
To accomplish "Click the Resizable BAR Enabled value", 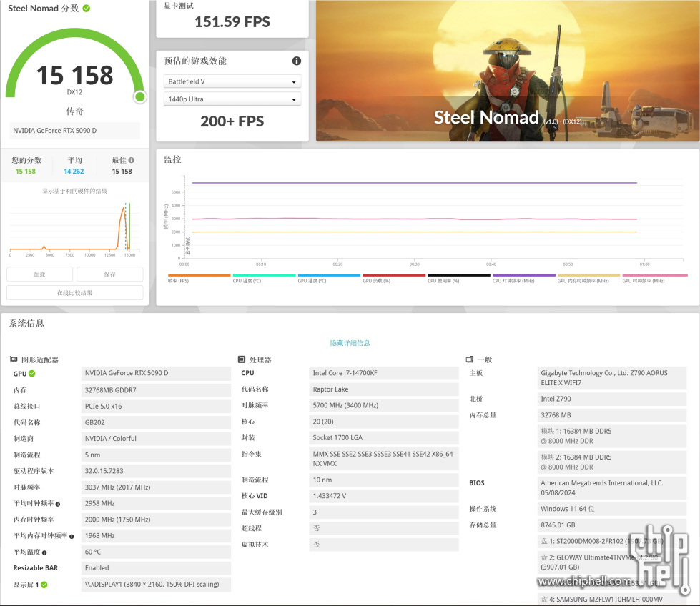I will coord(156,567).
